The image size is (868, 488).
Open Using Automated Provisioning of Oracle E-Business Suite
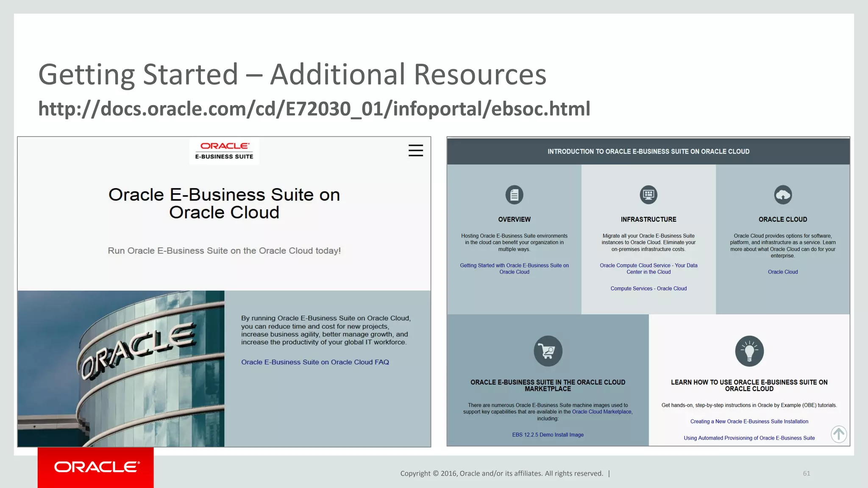click(x=749, y=438)
